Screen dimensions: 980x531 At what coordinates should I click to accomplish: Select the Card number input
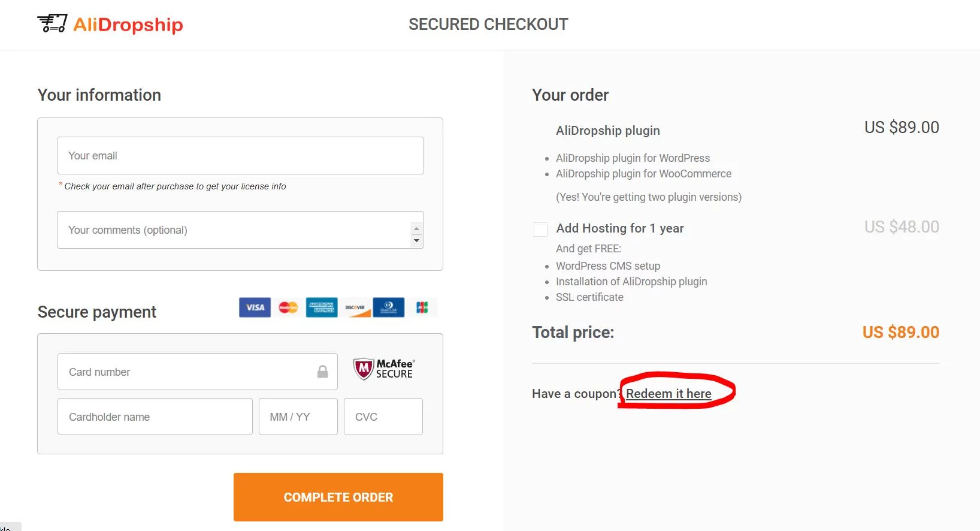coord(198,372)
